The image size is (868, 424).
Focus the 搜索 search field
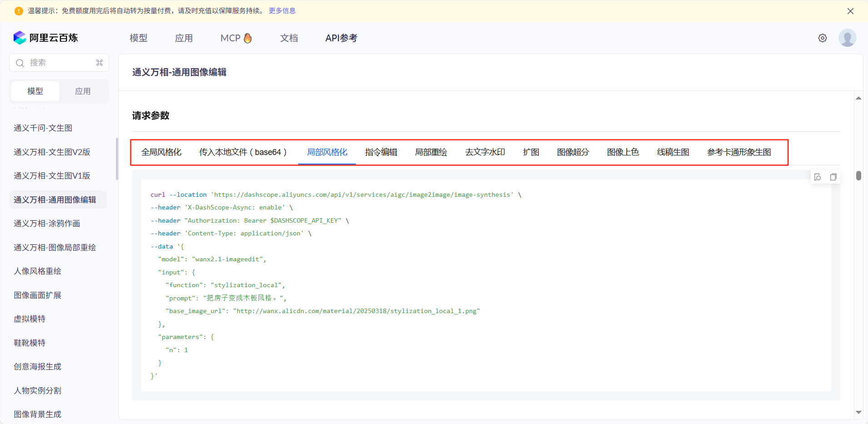click(x=59, y=63)
